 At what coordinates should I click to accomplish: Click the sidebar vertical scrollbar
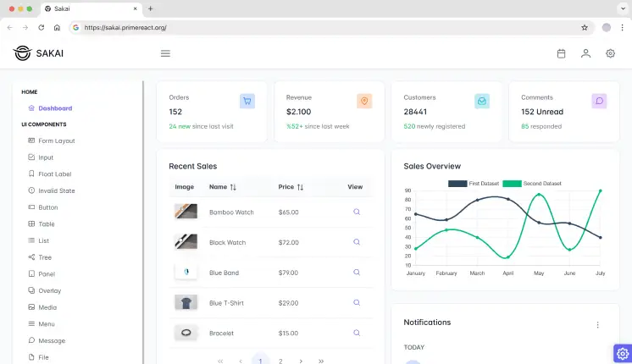(x=143, y=212)
